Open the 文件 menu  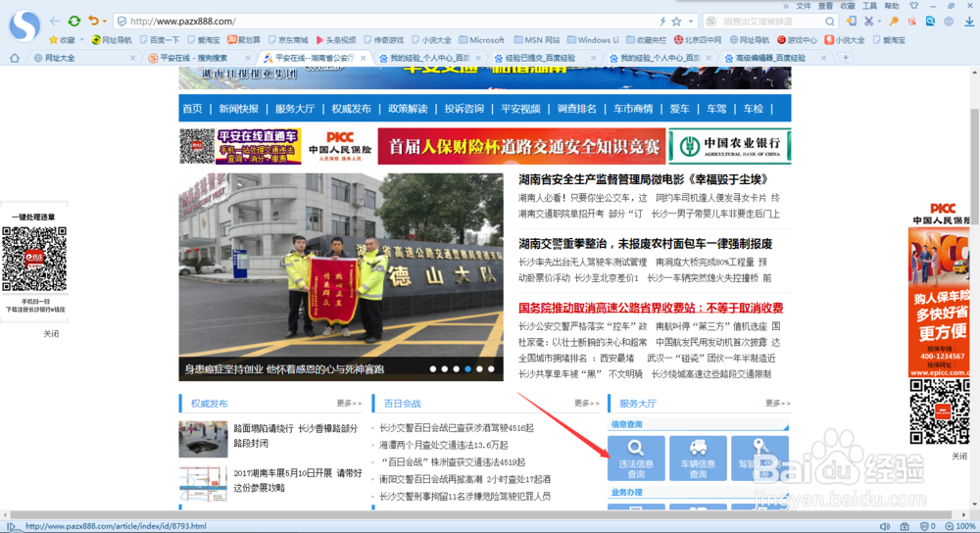[x=804, y=6]
